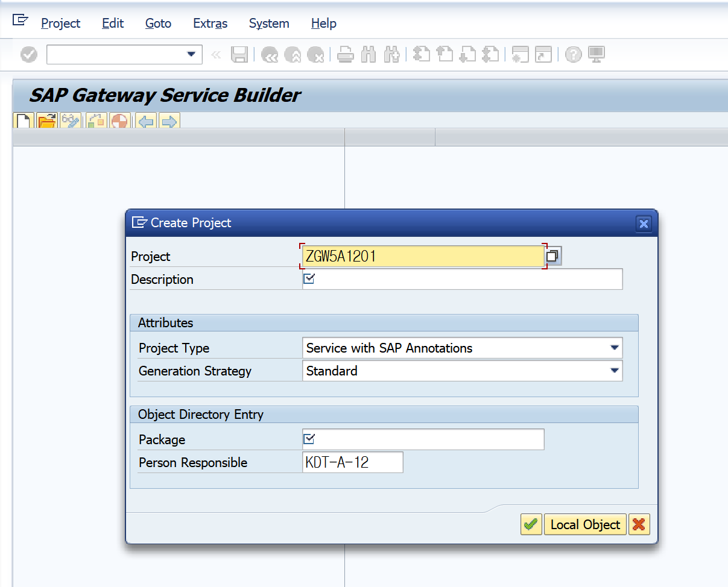Cancel dialog with red X button
The image size is (728, 587).
pyautogui.click(x=639, y=524)
